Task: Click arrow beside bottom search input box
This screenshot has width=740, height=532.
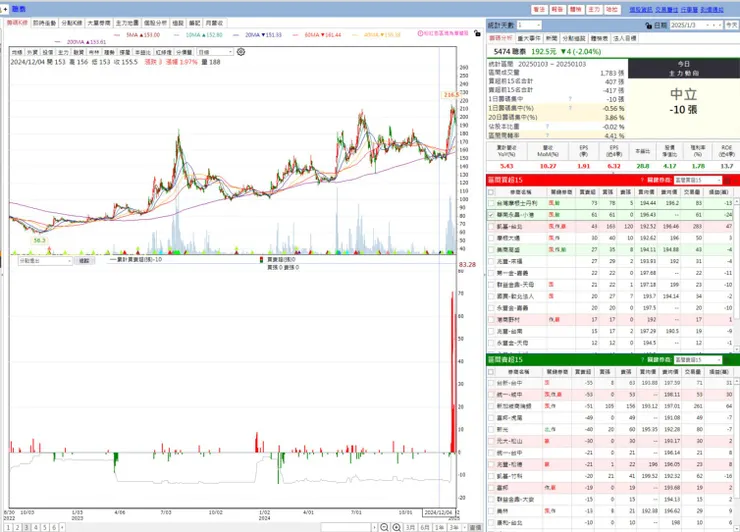Action: pos(375,527)
